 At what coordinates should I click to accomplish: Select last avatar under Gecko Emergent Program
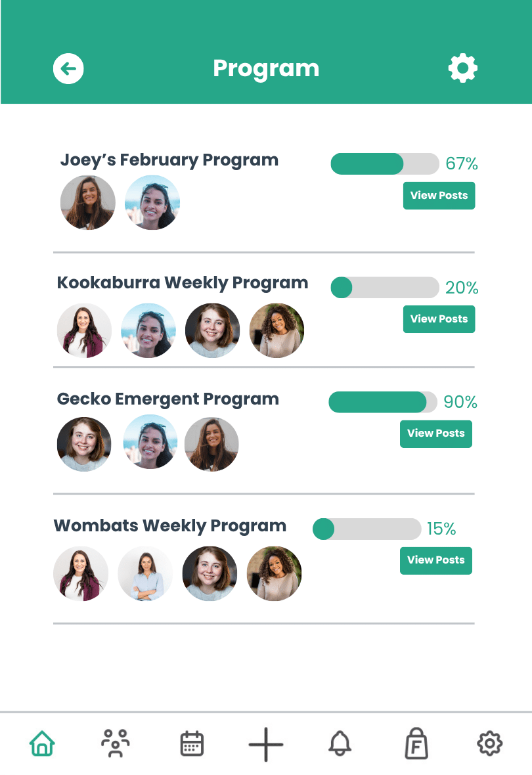211,445
